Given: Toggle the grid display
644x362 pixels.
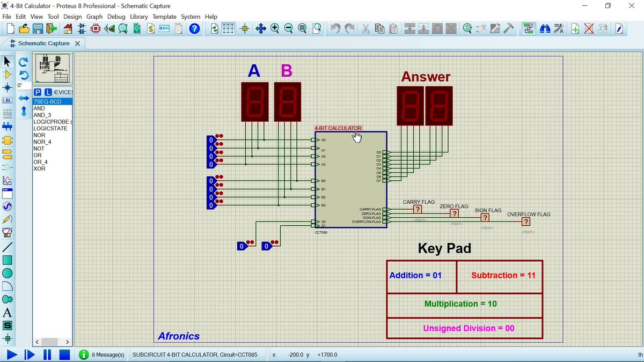Looking at the screenshot, I should pos(228,28).
